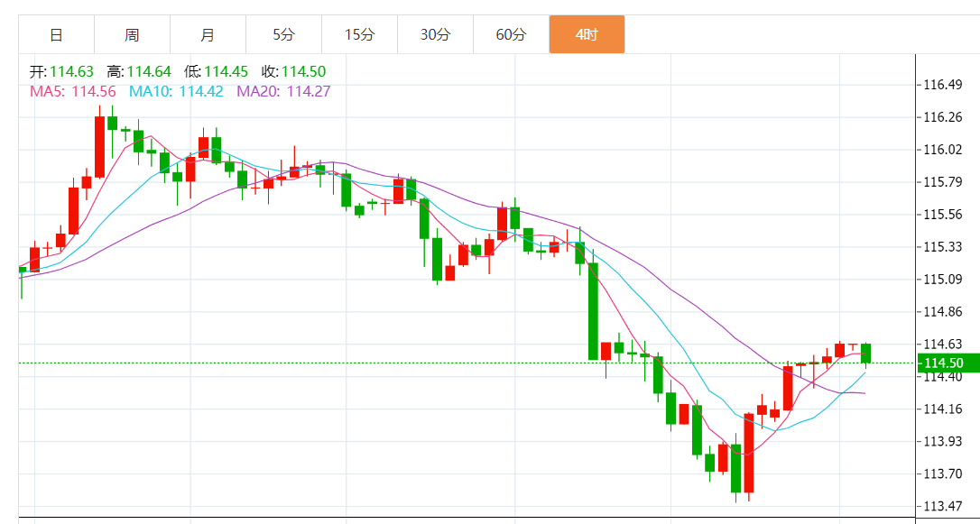Click the 116.02 price axis label
980x524 pixels.
point(945,150)
